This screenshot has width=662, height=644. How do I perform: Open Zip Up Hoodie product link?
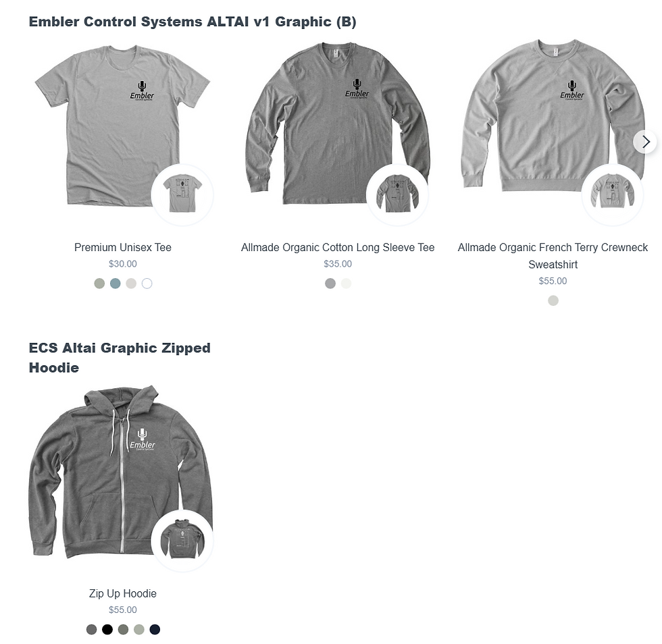[x=123, y=593]
